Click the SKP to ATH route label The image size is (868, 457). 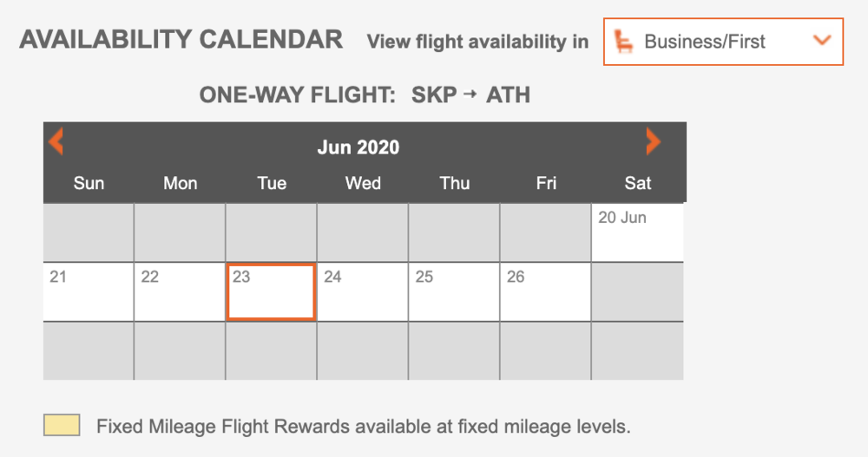click(x=470, y=95)
